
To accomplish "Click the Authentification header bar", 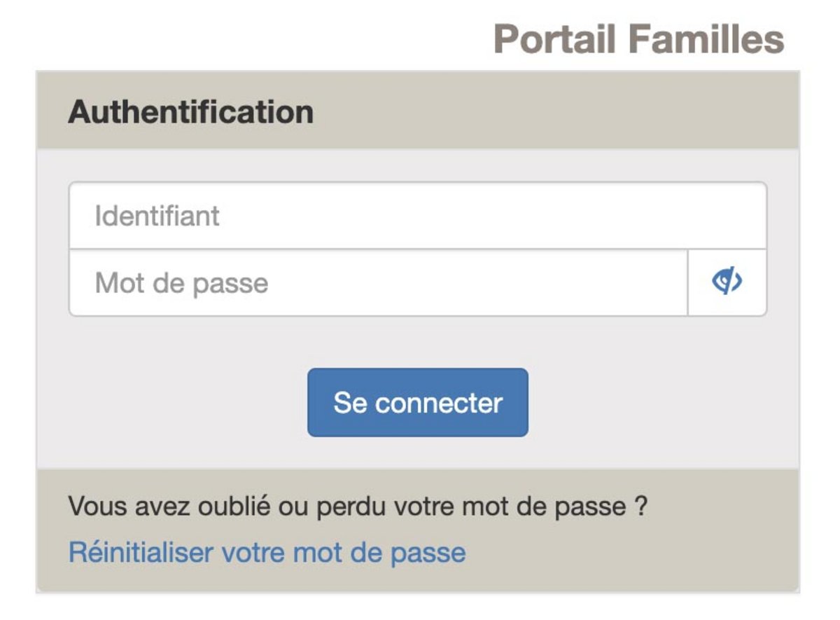I will pos(418,110).
